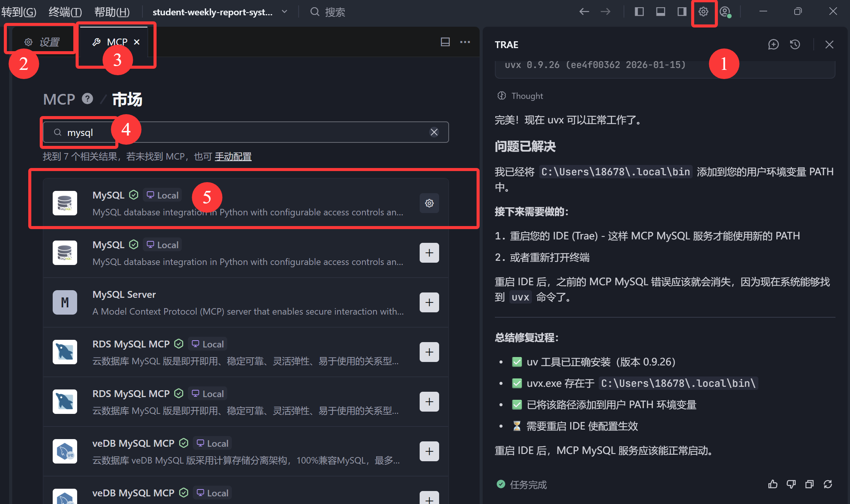Open chat history clock icon
This screenshot has height=504, width=850.
tap(795, 45)
